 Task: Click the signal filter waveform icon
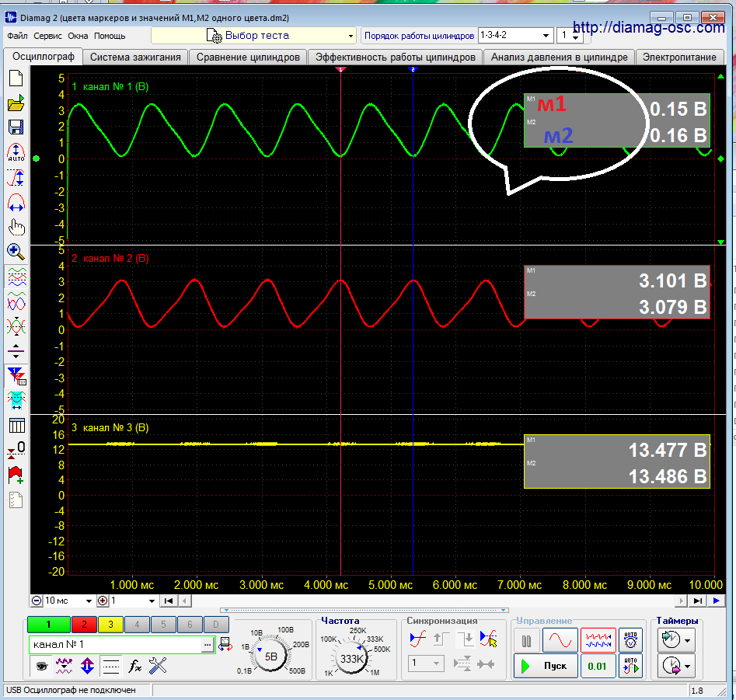(64, 666)
